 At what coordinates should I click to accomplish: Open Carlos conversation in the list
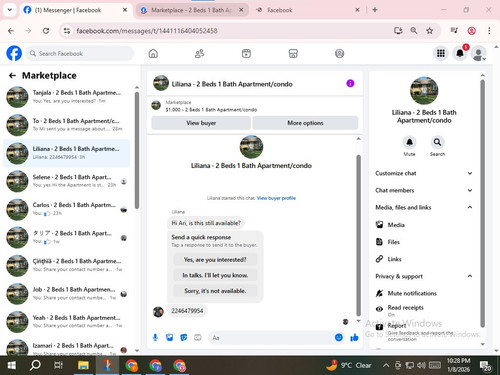pos(67,209)
